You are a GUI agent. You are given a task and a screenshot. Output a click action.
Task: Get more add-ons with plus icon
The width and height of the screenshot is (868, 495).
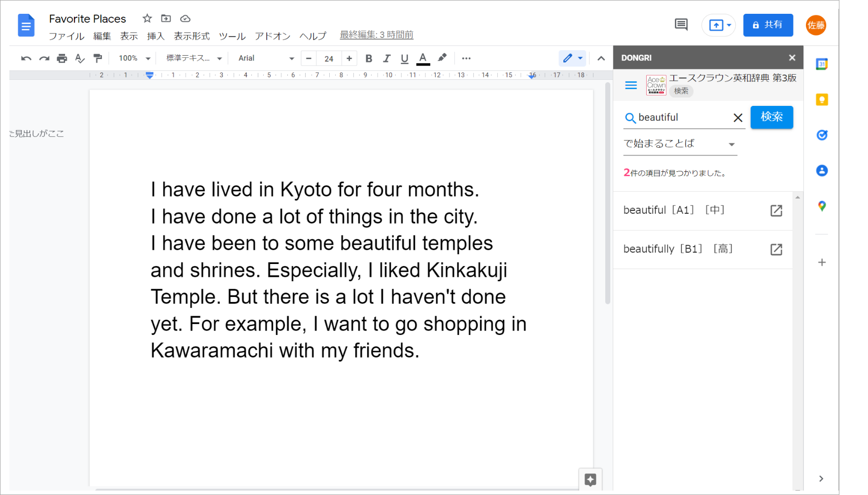point(822,263)
